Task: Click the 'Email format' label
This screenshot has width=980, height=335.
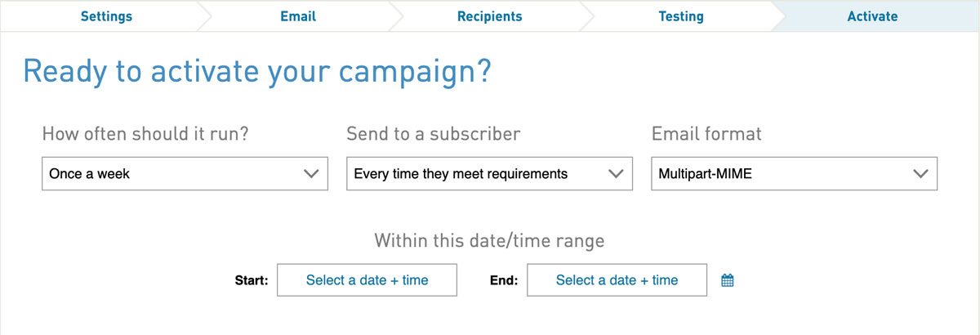Action: point(706,133)
